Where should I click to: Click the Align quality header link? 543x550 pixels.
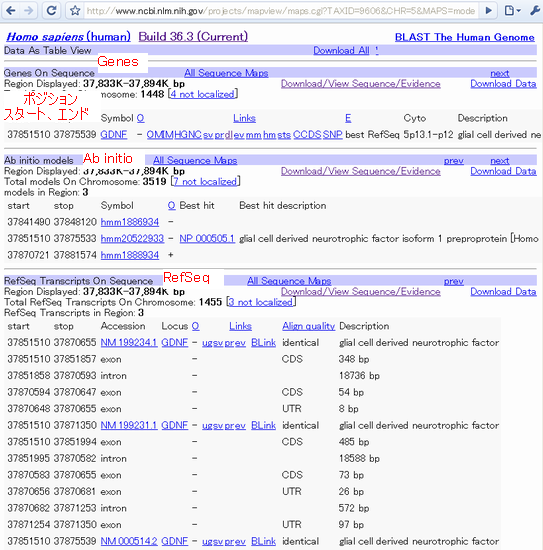pyautogui.click(x=309, y=326)
